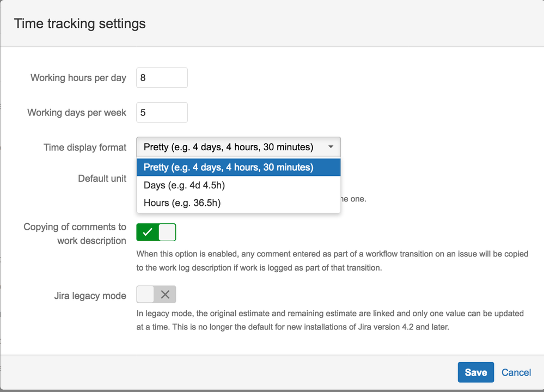Save the time tracking settings

click(475, 372)
